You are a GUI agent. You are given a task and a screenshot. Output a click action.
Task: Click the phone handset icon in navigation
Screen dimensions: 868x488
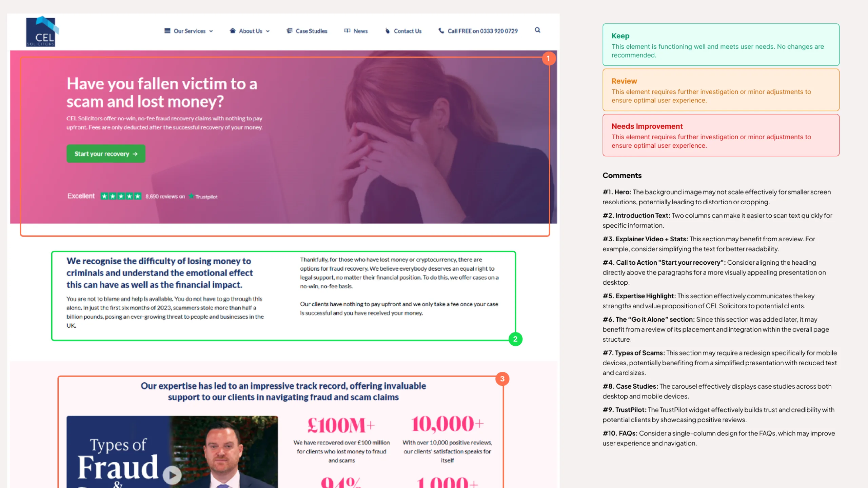tap(441, 30)
